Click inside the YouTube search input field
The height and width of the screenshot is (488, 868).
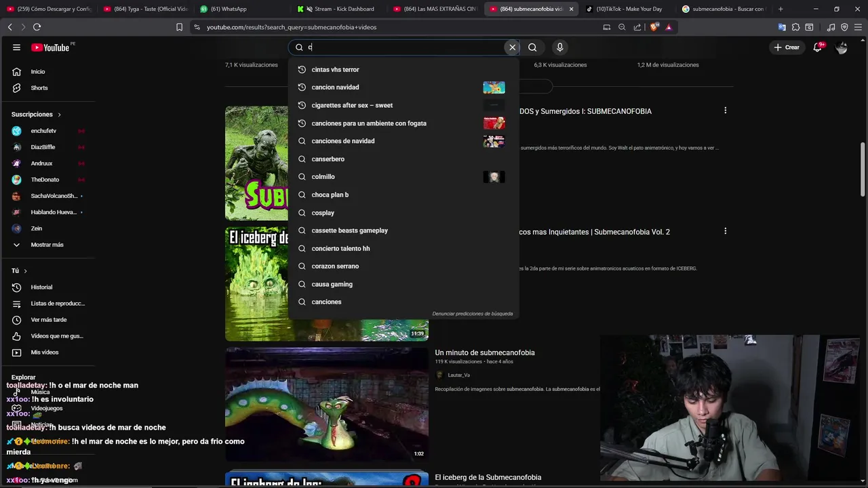pyautogui.click(x=403, y=47)
